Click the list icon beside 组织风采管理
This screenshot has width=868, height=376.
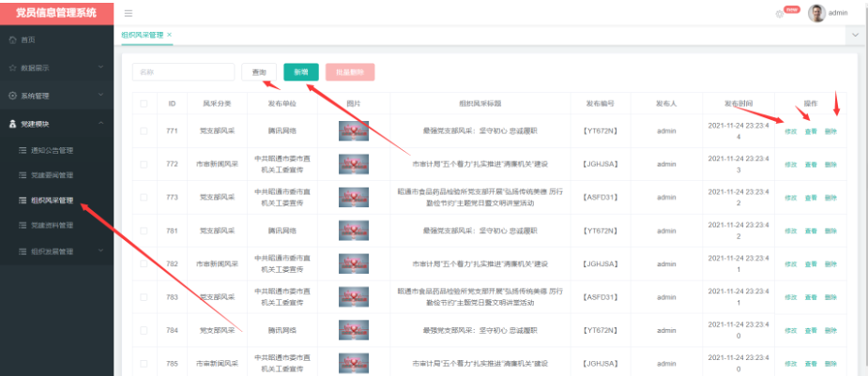pos(23,200)
